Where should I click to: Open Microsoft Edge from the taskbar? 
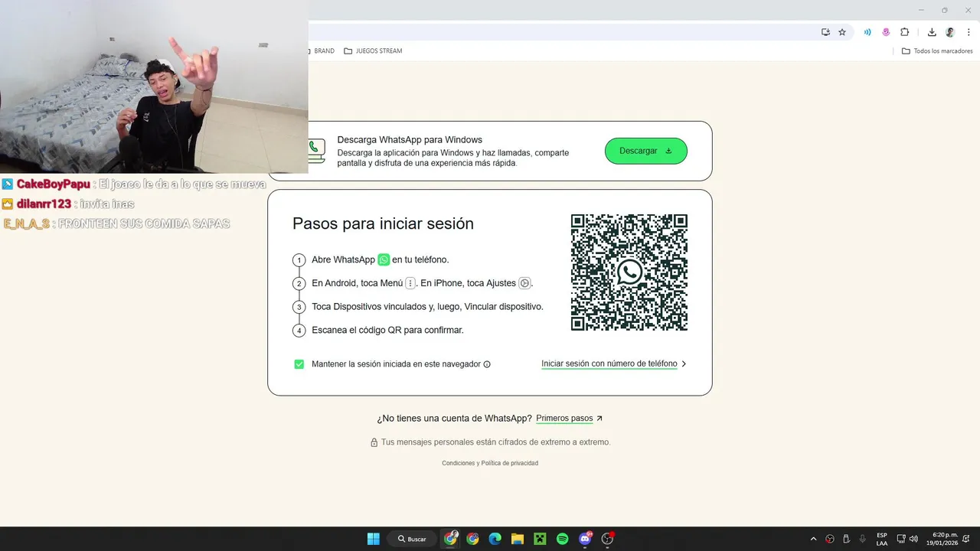pyautogui.click(x=495, y=539)
